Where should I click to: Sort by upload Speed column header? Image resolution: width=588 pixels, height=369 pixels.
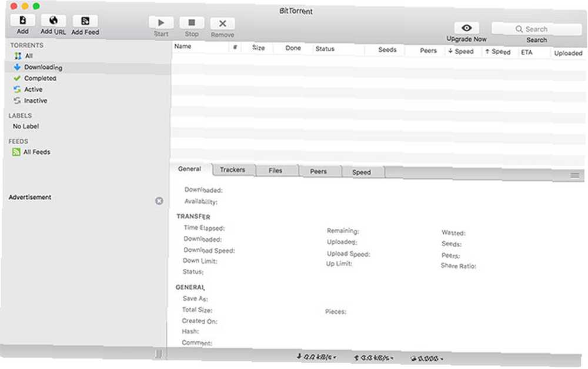pyautogui.click(x=497, y=52)
